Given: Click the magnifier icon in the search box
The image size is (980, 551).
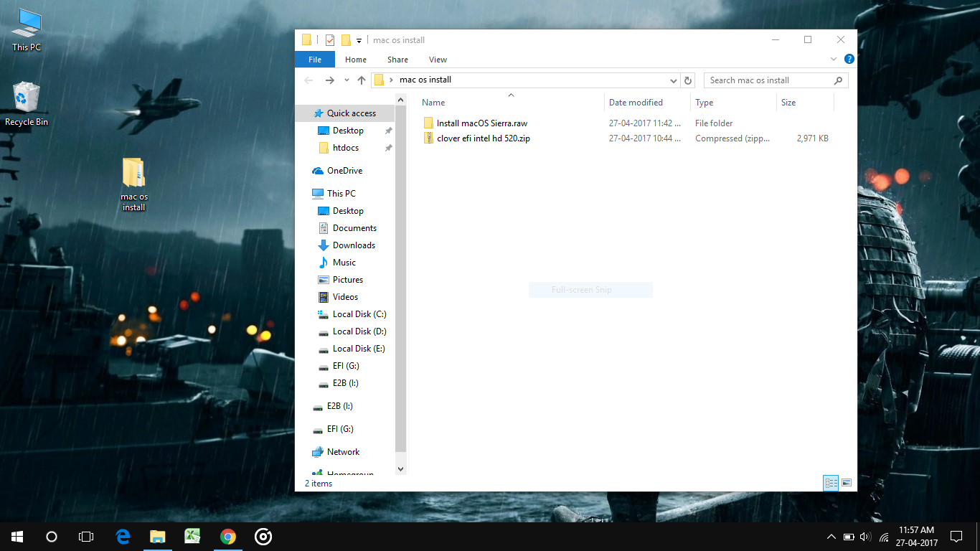Looking at the screenshot, I should tap(838, 80).
